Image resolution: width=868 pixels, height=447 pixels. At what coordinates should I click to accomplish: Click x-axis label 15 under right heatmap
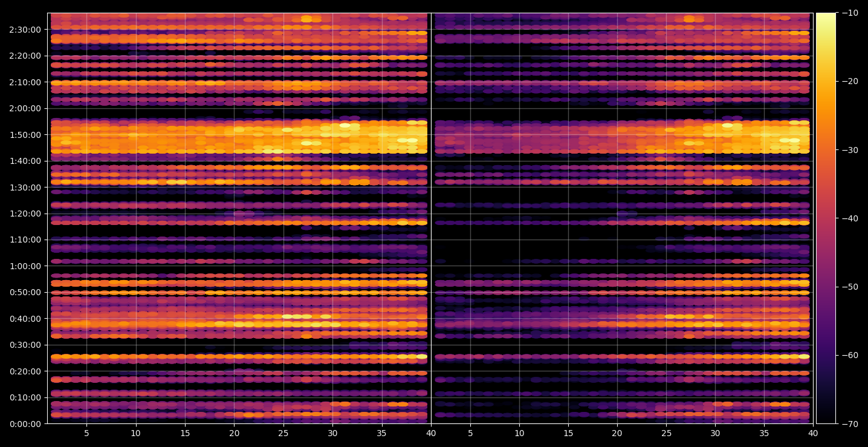(x=568, y=433)
